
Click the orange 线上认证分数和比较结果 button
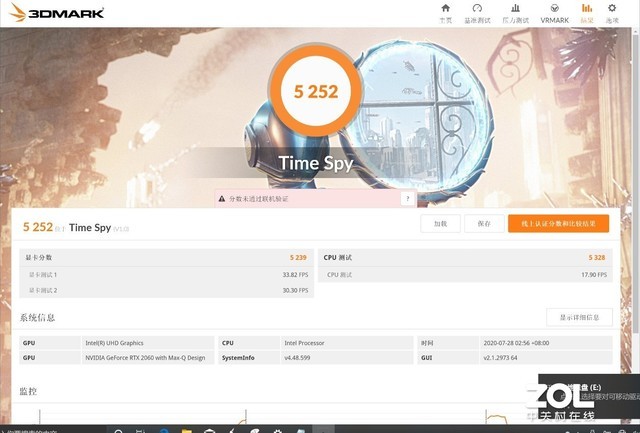point(558,224)
